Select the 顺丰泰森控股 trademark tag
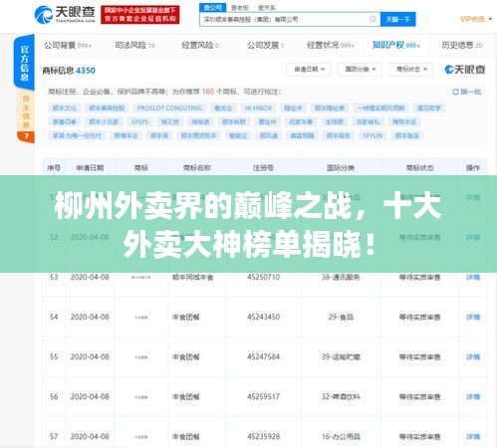The image size is (497, 448). [107, 109]
